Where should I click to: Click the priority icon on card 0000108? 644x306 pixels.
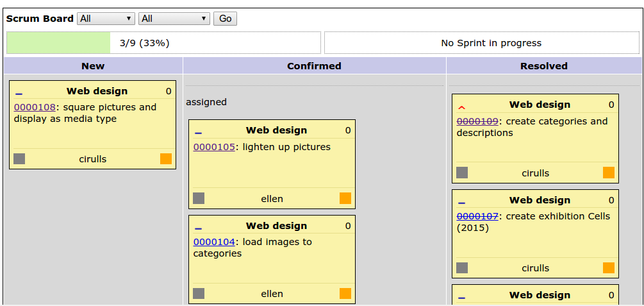[x=19, y=94]
